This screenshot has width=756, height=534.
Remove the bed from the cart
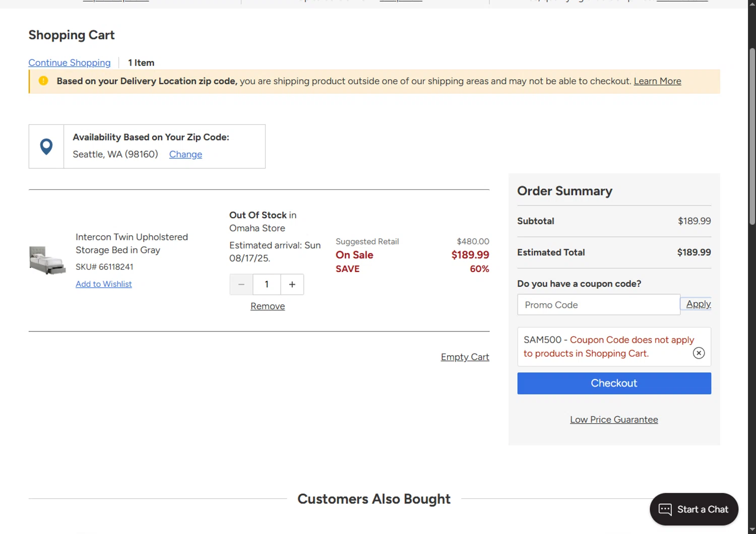tap(268, 306)
